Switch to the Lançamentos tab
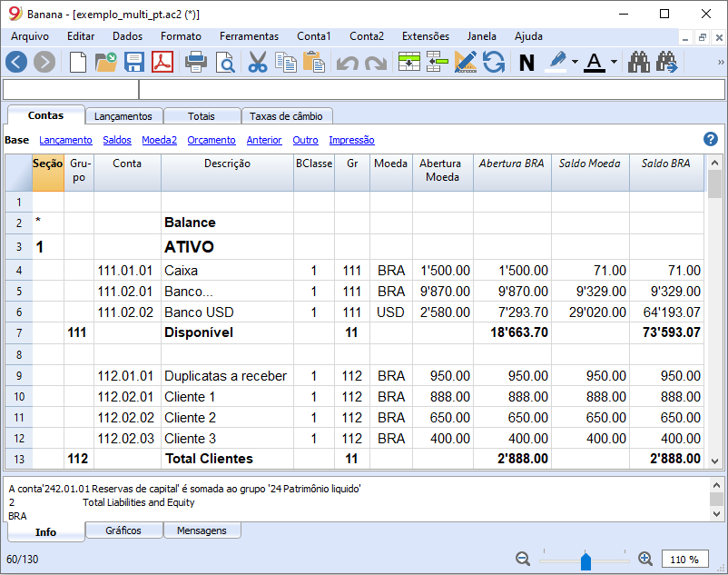This screenshot has height=575, width=728. click(123, 116)
